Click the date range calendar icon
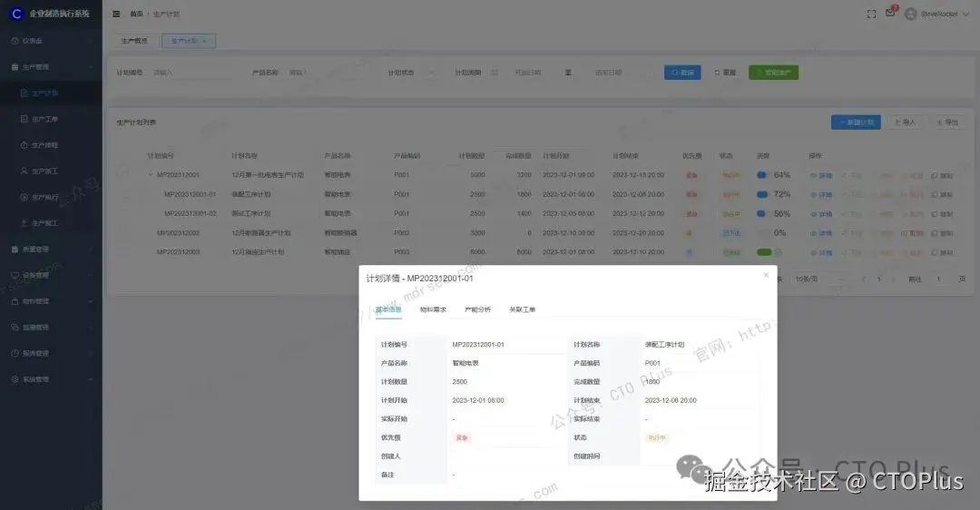 (x=495, y=73)
